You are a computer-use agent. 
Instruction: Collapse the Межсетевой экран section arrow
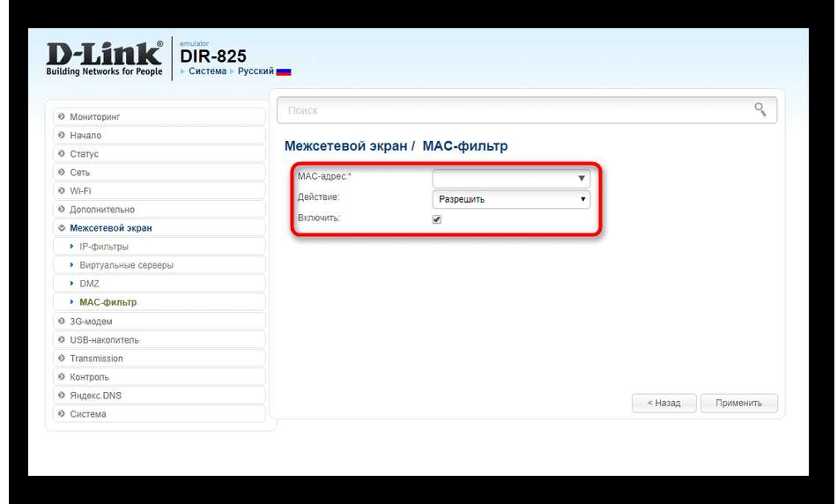tap(62, 228)
